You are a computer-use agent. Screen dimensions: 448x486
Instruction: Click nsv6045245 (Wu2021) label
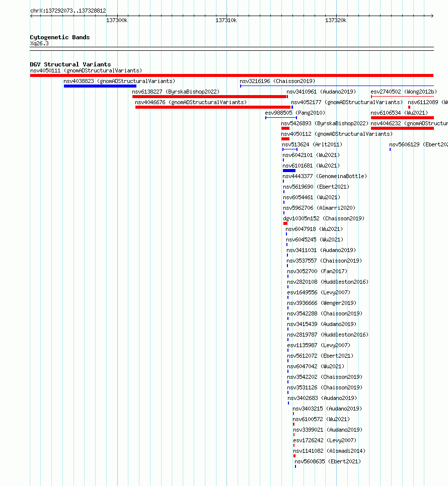tap(315, 239)
